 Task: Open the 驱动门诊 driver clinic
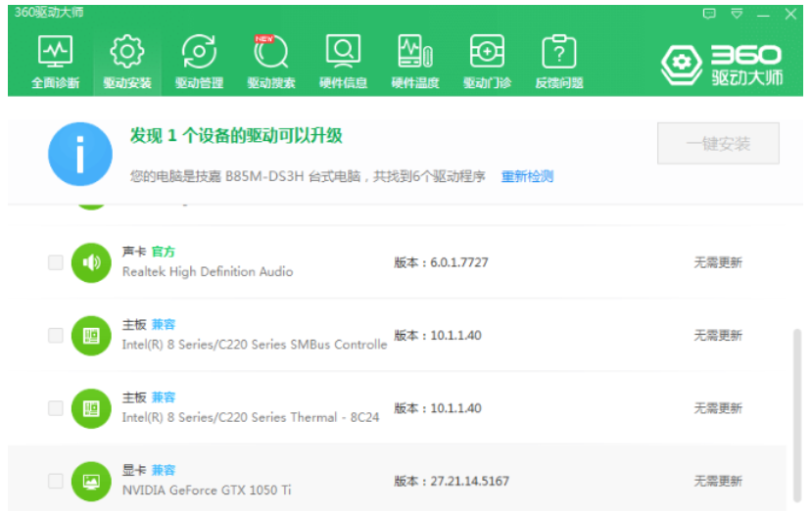click(x=487, y=62)
